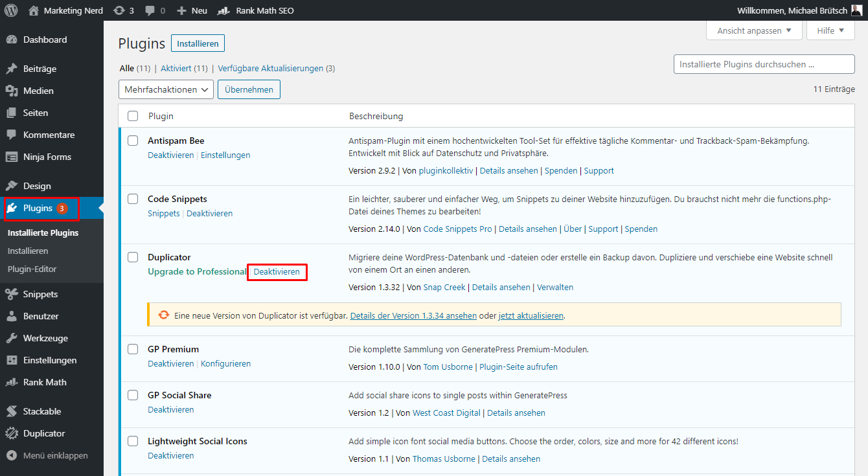Open Plugin-Seite aufrufen link

(518, 367)
